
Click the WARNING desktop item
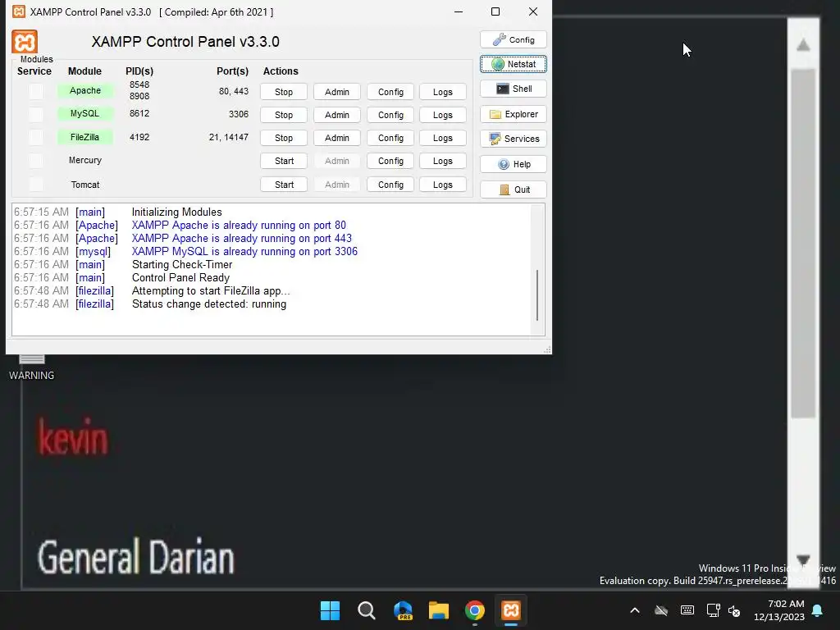32,367
